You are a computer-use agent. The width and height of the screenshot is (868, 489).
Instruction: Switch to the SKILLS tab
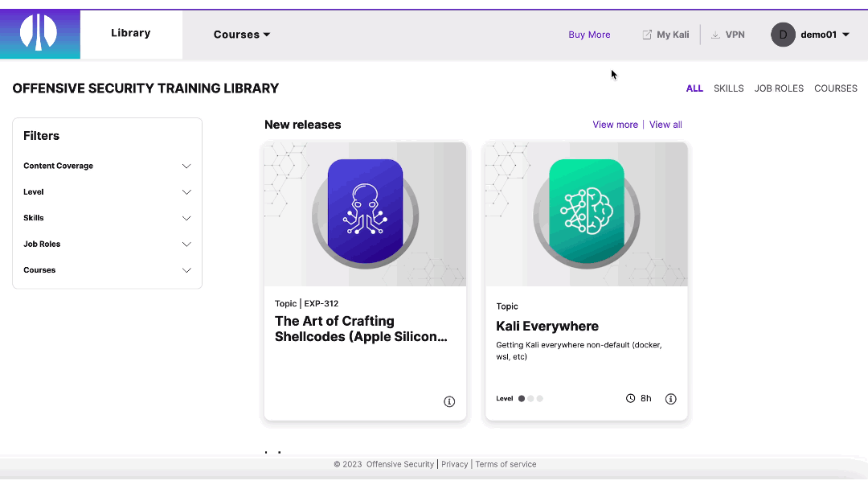tap(728, 88)
